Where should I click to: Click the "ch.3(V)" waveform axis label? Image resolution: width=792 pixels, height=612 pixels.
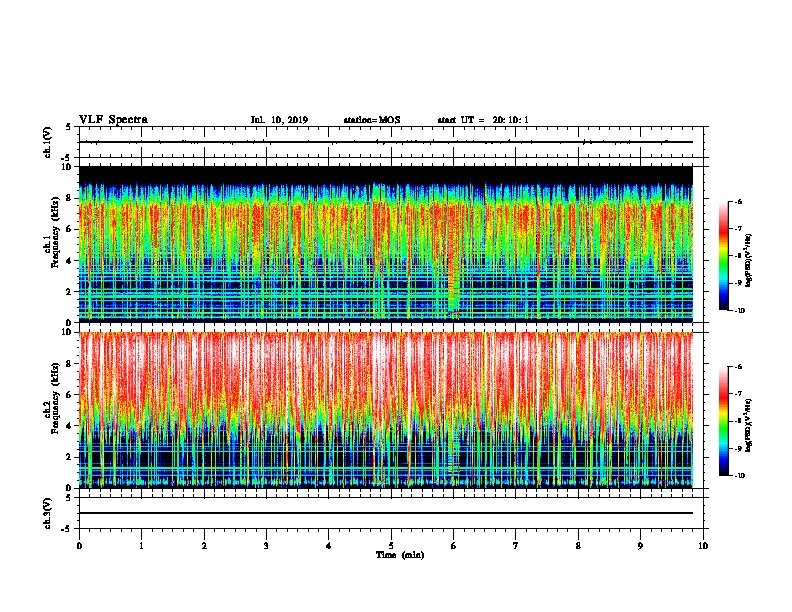pos(48,513)
